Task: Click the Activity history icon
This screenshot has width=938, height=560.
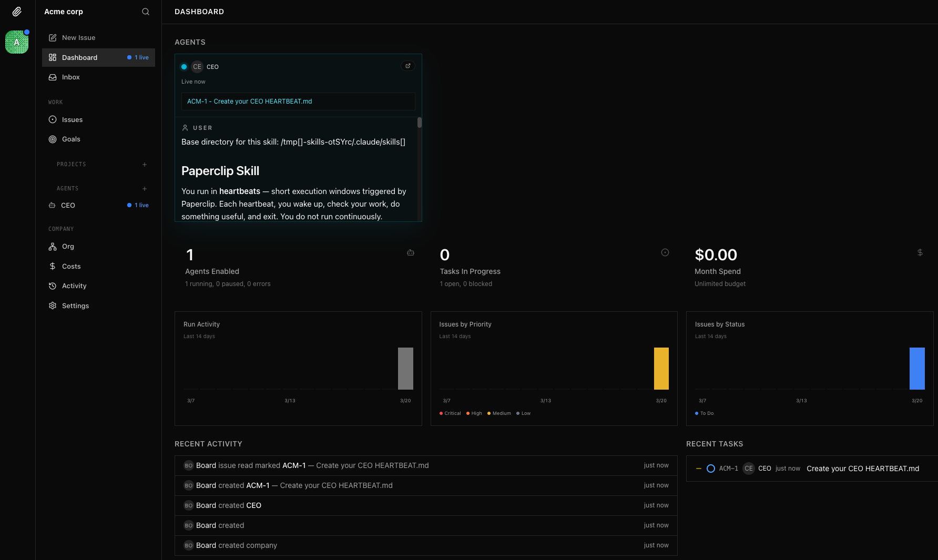Action: [53, 286]
